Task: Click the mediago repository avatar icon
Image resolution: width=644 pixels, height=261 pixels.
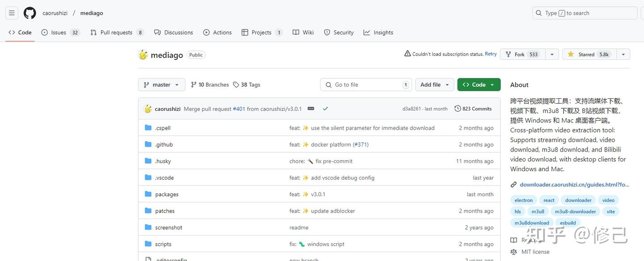Action: [143, 55]
